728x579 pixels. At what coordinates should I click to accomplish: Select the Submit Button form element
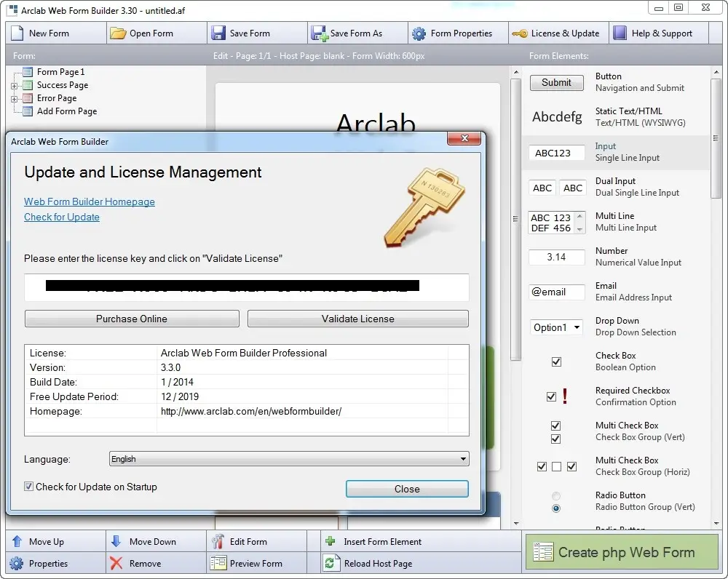point(556,83)
